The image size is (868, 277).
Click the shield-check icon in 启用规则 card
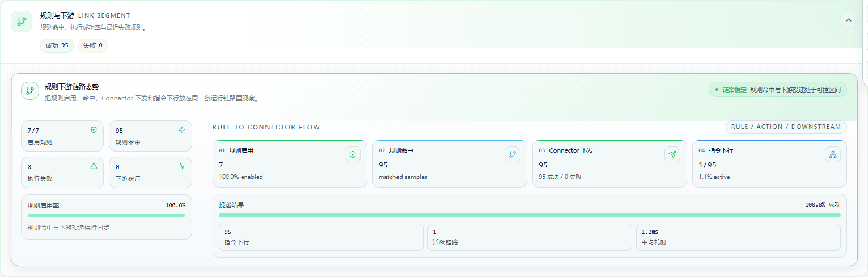click(x=94, y=130)
